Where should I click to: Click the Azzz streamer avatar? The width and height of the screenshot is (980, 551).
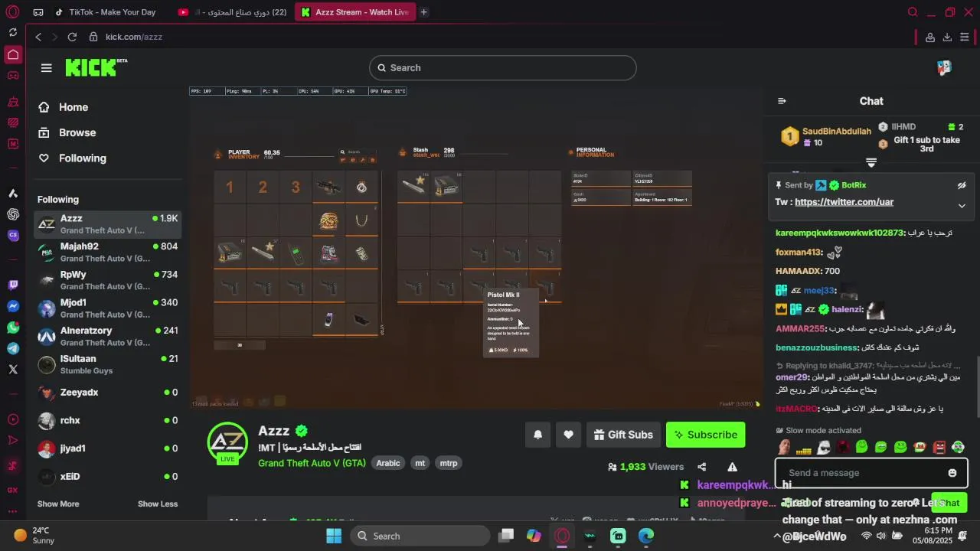pyautogui.click(x=227, y=442)
